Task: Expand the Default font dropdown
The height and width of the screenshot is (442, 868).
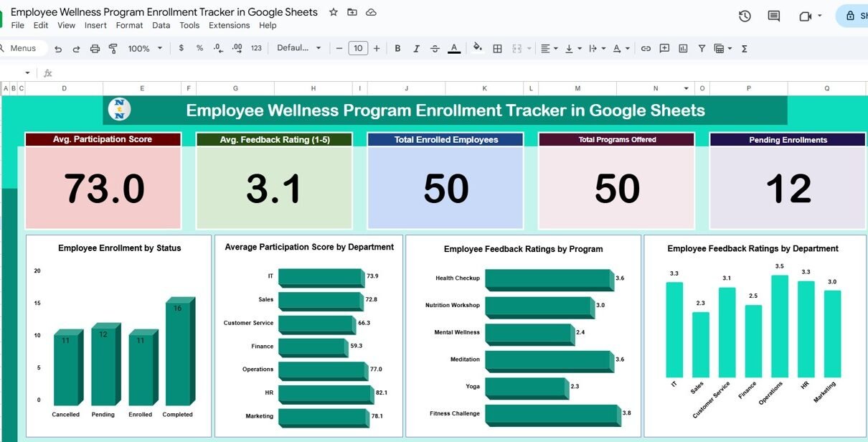Action: pos(299,48)
